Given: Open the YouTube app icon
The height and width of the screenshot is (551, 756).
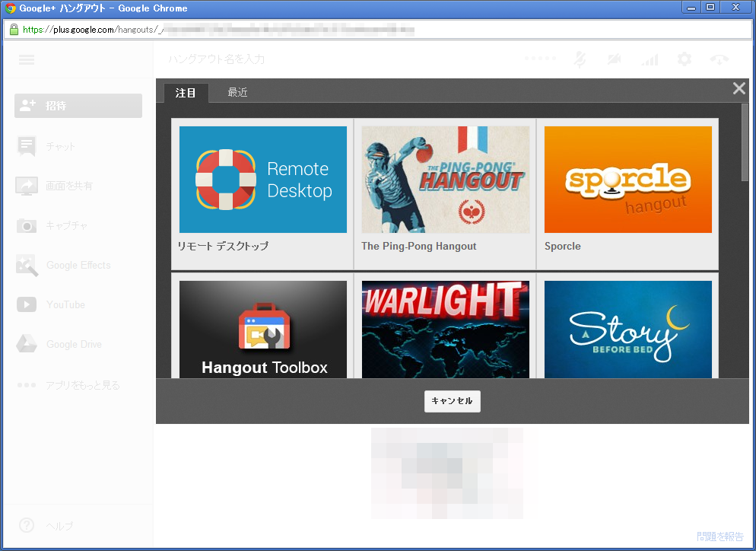Looking at the screenshot, I should (x=27, y=304).
